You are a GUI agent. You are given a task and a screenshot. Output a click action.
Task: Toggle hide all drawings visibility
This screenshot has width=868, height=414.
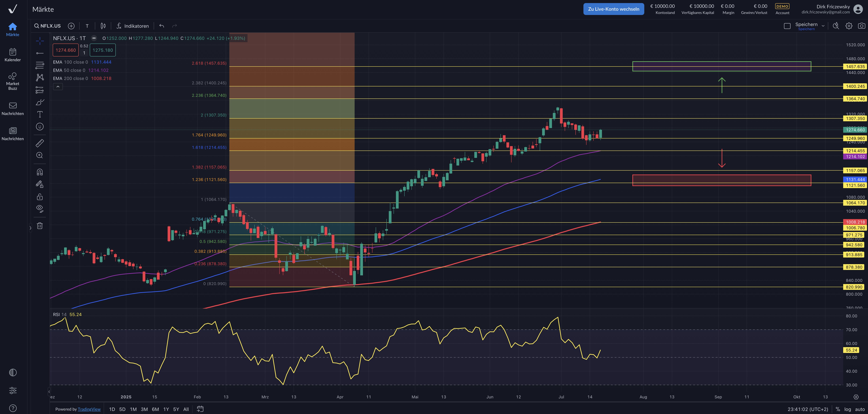coord(40,208)
